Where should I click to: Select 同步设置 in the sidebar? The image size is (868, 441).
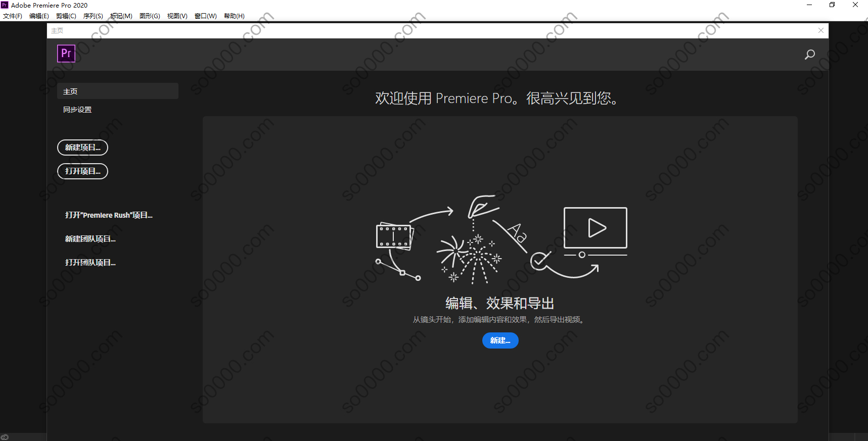[77, 110]
